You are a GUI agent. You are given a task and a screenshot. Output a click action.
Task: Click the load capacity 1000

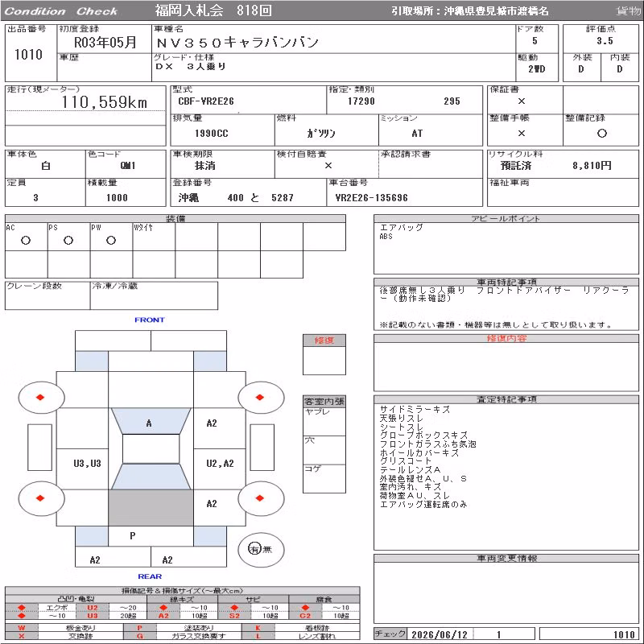117,197
